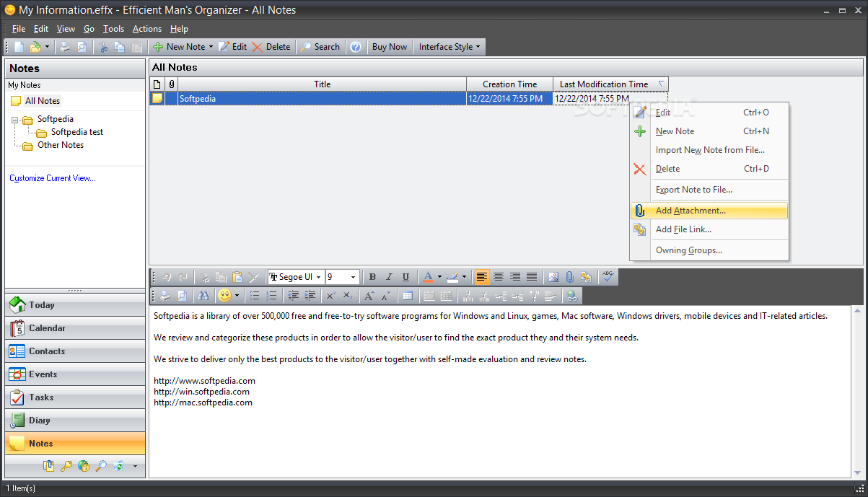Set text alignment to center
The width and height of the screenshot is (868, 497).
click(x=499, y=277)
